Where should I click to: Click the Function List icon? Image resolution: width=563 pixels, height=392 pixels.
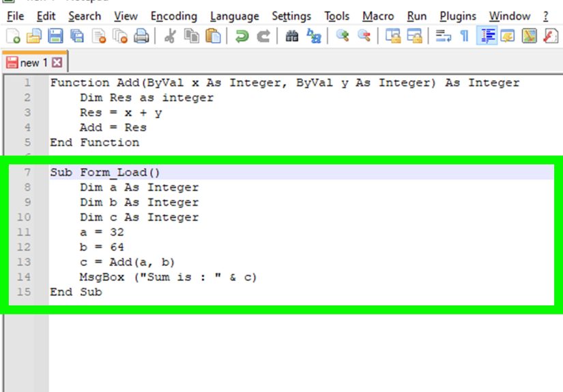coord(551,36)
